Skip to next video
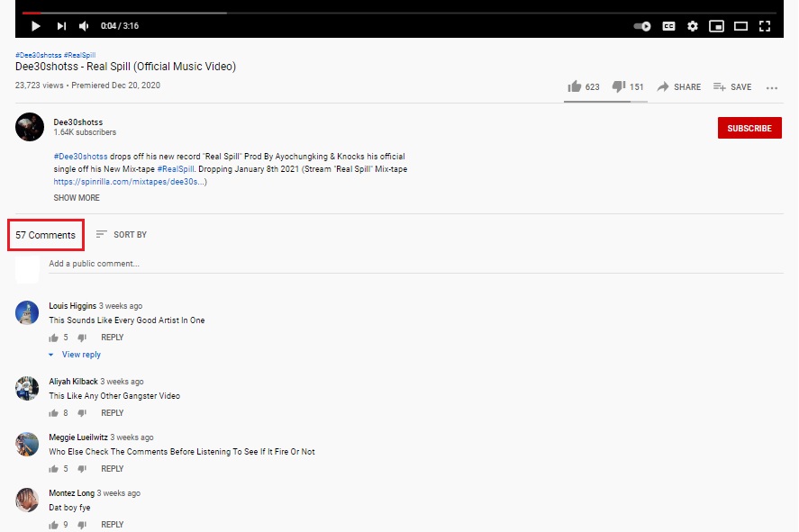 click(61, 26)
